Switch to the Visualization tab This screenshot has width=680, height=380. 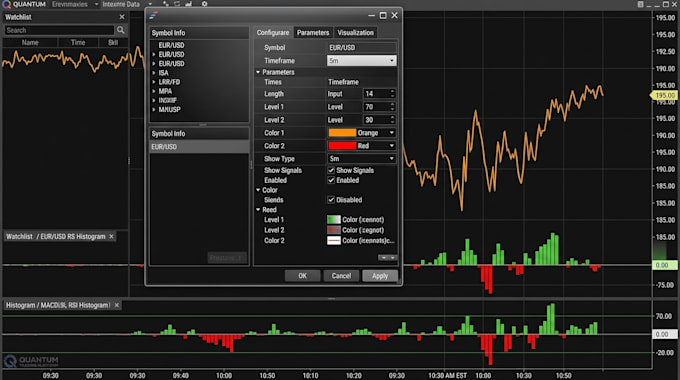(x=355, y=33)
